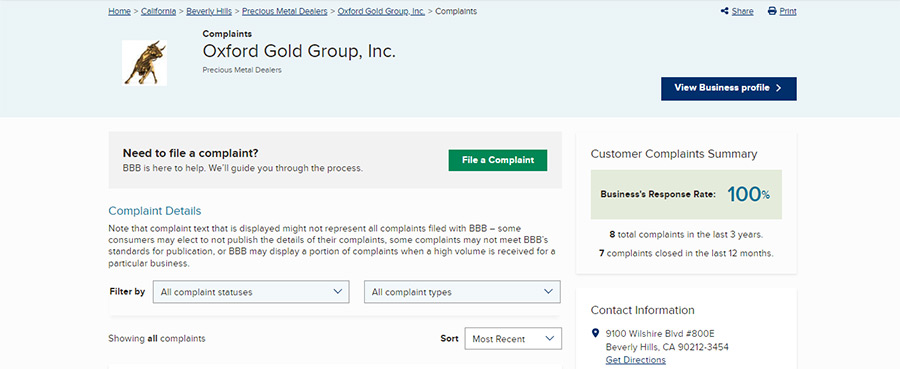
Task: Open the Most Recent sort dropdown
Action: (513, 339)
